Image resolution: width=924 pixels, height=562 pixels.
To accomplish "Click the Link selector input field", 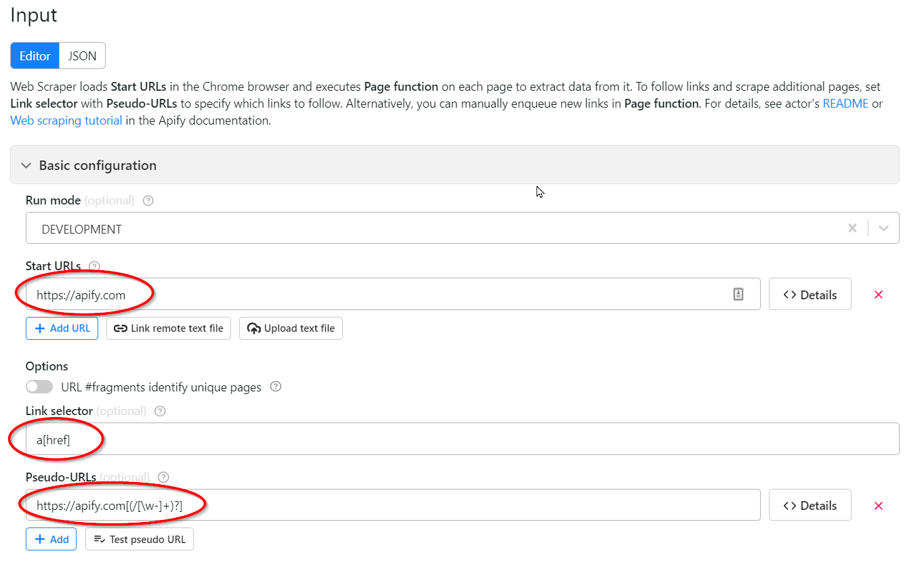I will (462, 439).
